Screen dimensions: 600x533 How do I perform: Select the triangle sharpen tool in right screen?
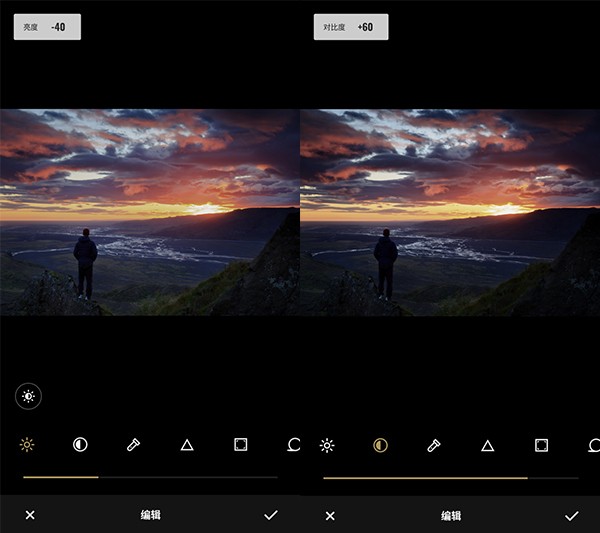tap(488, 446)
